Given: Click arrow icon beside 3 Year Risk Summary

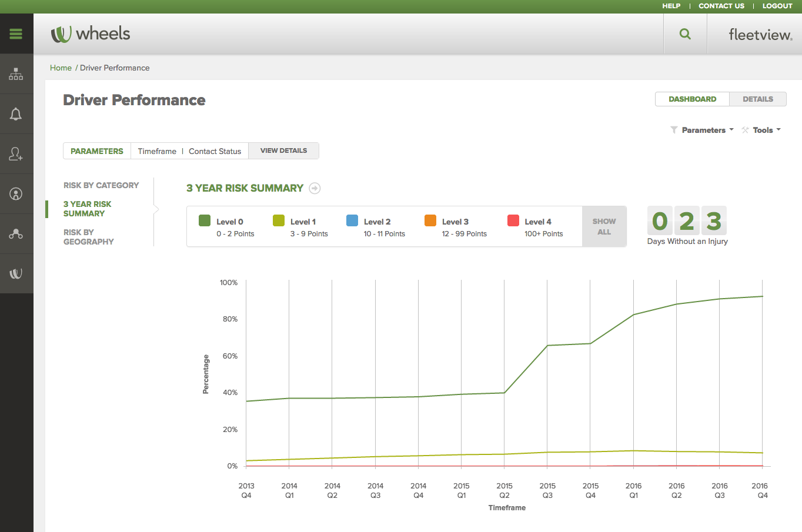Looking at the screenshot, I should 315,188.
